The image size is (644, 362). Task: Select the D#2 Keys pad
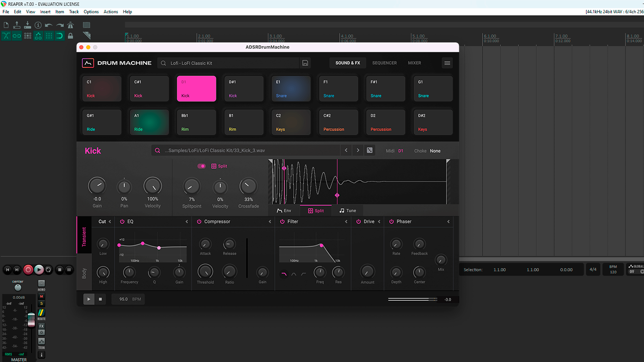433,122
